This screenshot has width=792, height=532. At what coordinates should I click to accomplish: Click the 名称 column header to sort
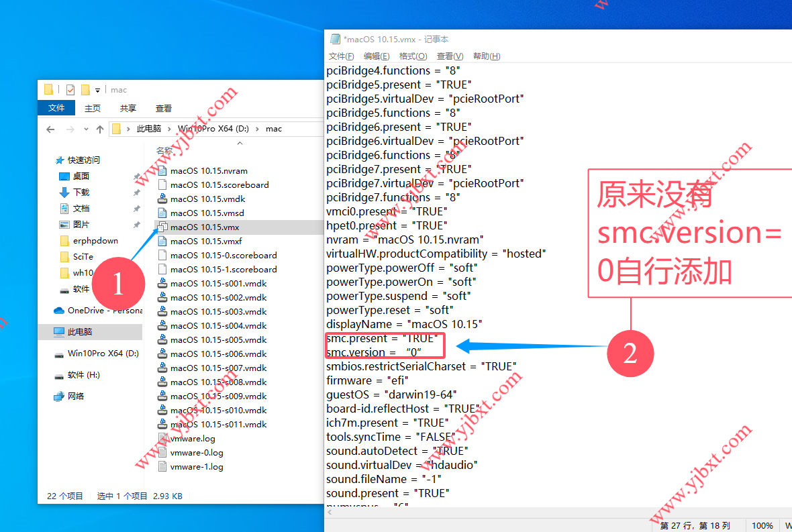[164, 151]
